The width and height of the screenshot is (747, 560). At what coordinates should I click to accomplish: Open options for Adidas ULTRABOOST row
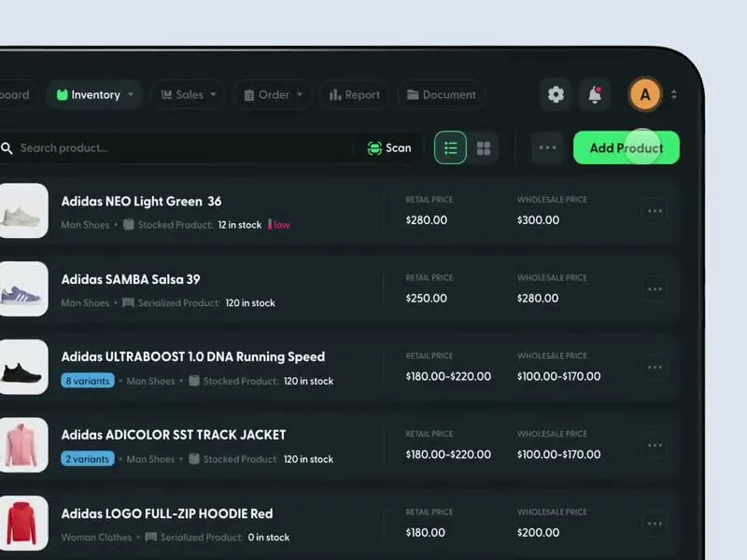pyautogui.click(x=655, y=367)
